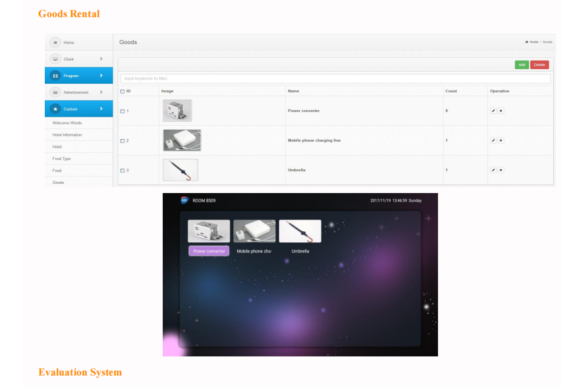Click the Custom star icon
Viewport: 577px width, 392px height.
point(55,109)
